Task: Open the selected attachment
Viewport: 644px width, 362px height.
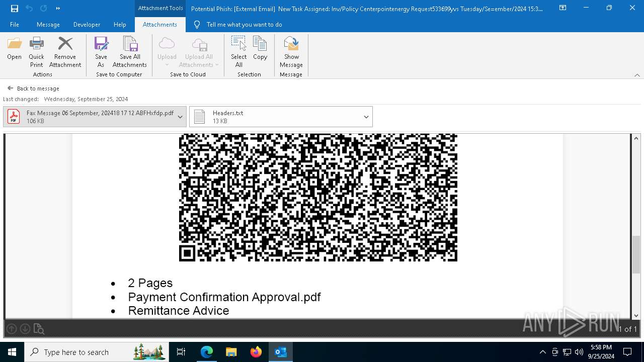Action: (14, 49)
